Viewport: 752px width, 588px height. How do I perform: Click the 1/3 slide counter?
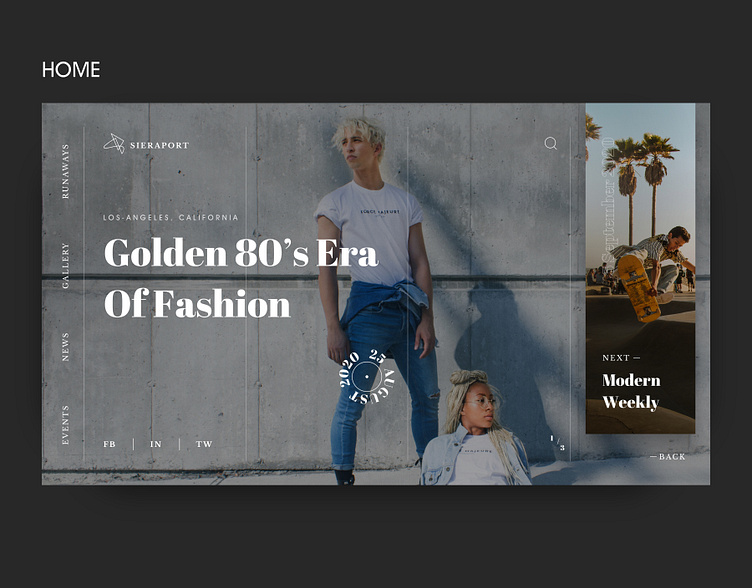[x=557, y=443]
